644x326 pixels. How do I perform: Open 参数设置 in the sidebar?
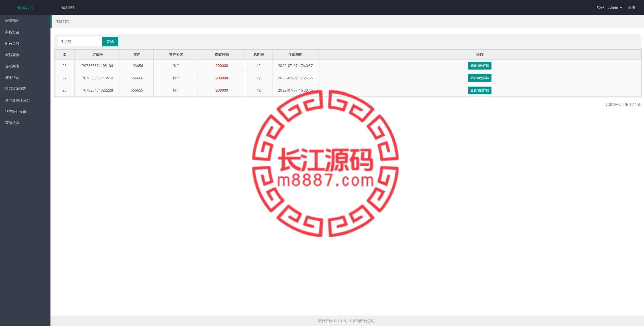point(12,32)
